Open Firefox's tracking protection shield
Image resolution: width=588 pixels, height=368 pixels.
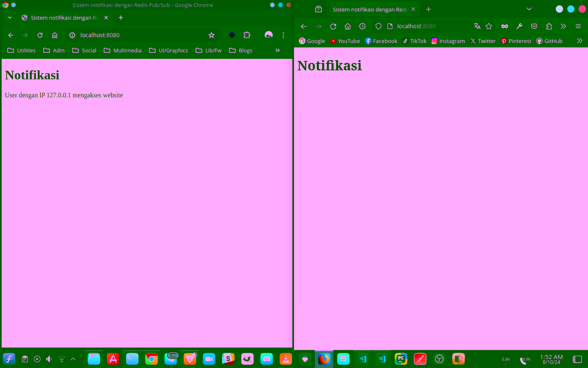378,26
